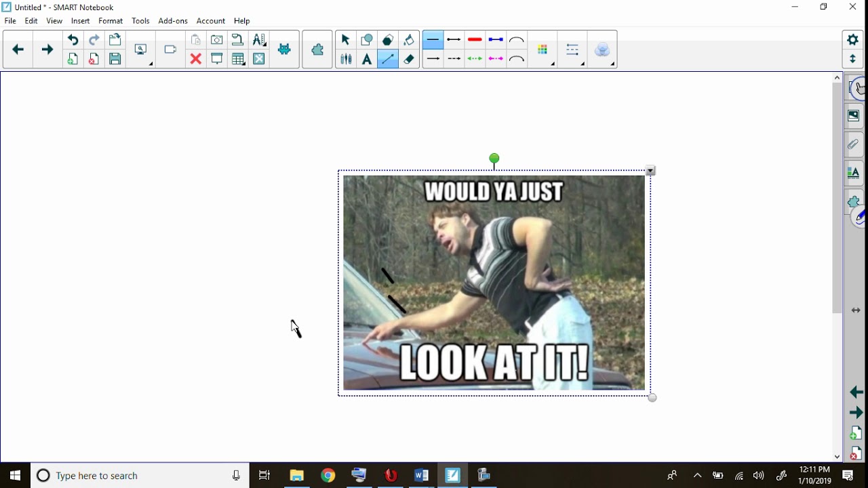The width and height of the screenshot is (868, 488).
Task: Open toolbar settings with the gear icon
Action: click(x=853, y=40)
